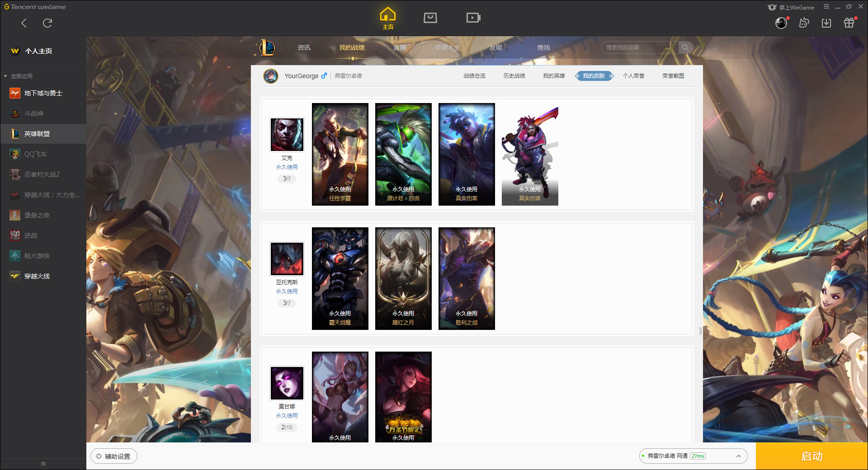Viewport: 868px width, 470px height.
Task: Select QQ飞车 in sidebar
Action: (43, 154)
